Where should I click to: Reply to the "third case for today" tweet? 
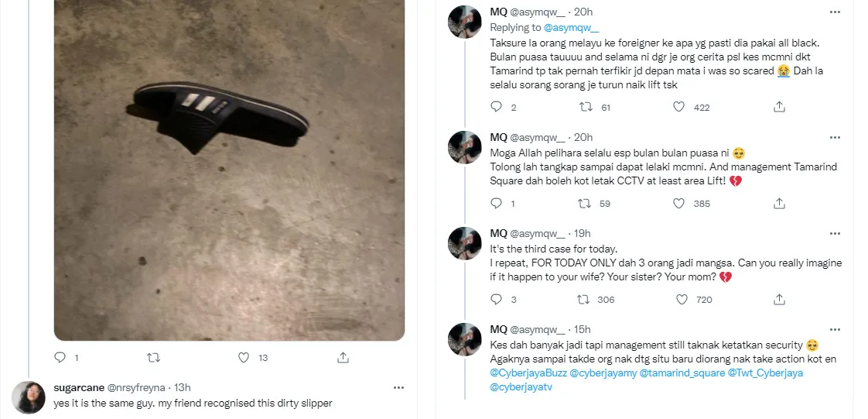(497, 299)
